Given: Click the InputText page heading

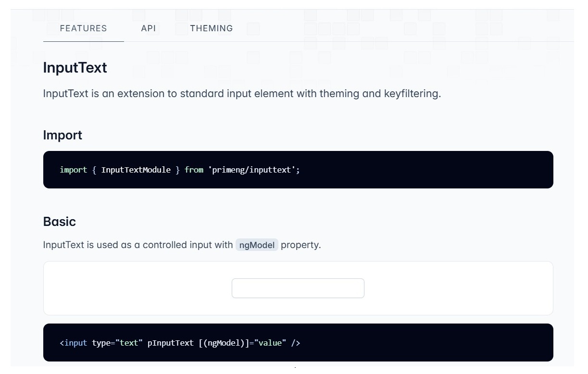Looking at the screenshot, I should pos(75,68).
